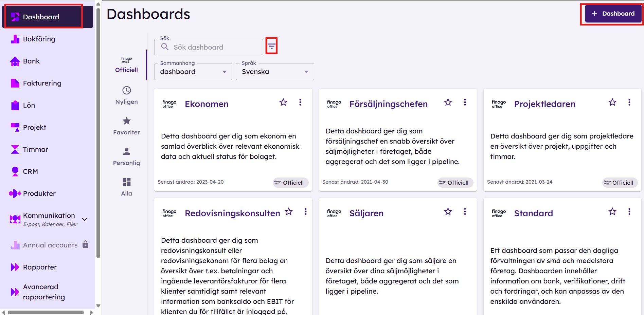Viewport: 644px width, 315px height.
Task: Open Redovisningskonsulten card three-dot menu
Action: (x=306, y=211)
